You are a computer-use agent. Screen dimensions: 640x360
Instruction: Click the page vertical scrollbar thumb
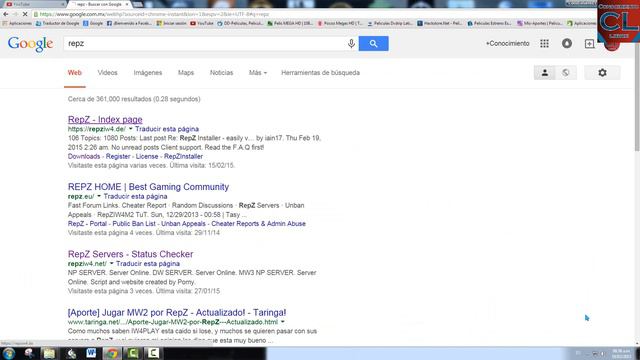point(637,96)
